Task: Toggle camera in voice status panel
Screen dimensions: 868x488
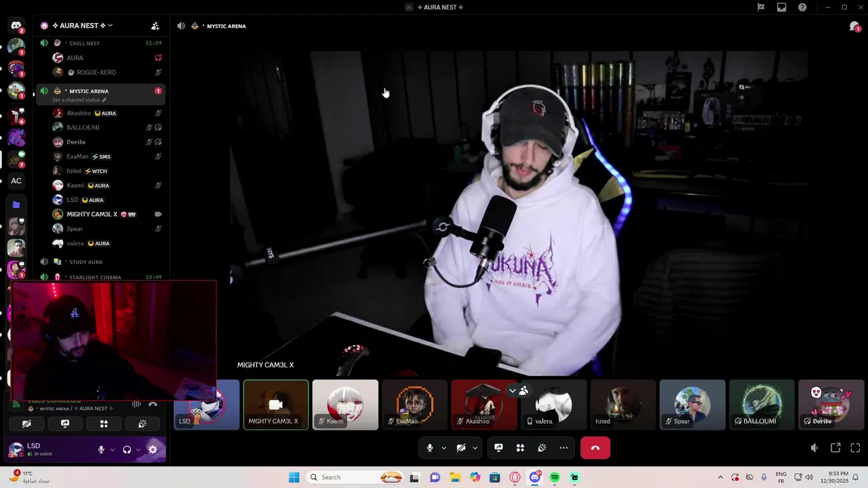Action: coord(26,424)
